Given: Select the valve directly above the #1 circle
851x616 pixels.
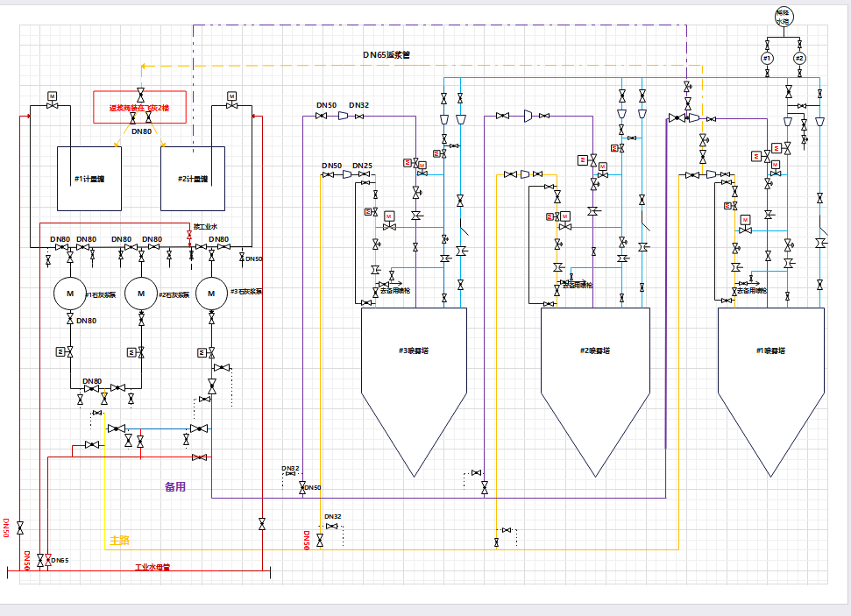Looking at the screenshot, I should tap(767, 45).
